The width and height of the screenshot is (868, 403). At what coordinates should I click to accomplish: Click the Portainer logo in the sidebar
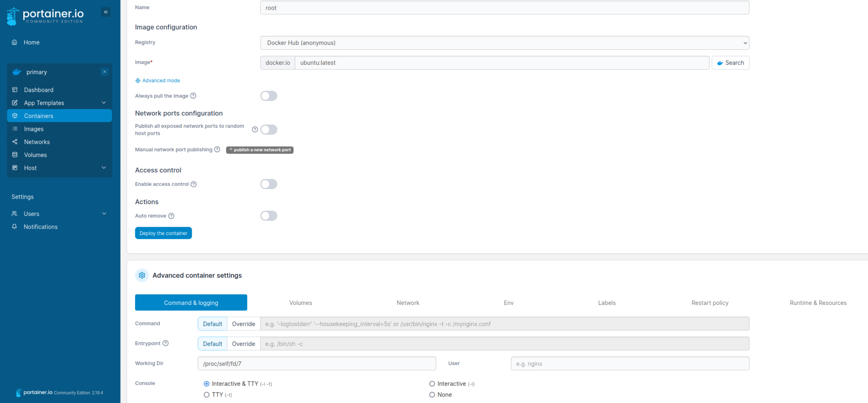(x=45, y=16)
